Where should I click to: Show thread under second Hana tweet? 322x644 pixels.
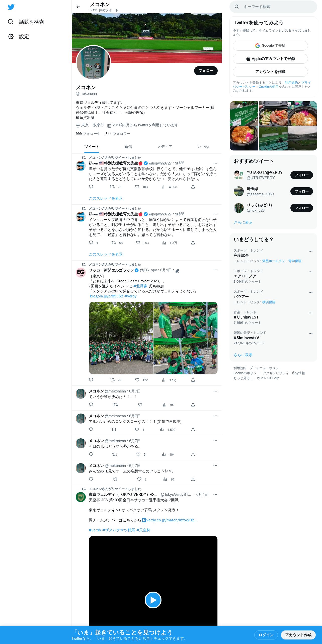pyautogui.click(x=106, y=254)
